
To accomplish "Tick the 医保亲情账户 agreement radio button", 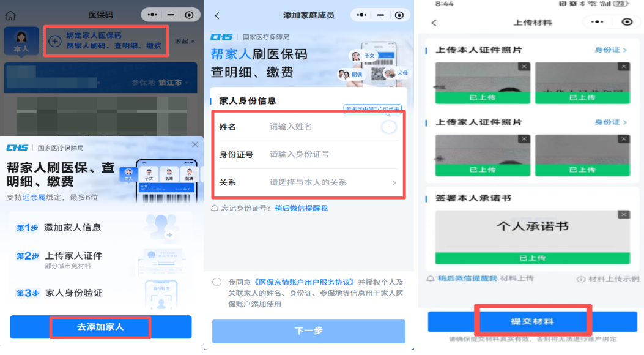I will 217,282.
